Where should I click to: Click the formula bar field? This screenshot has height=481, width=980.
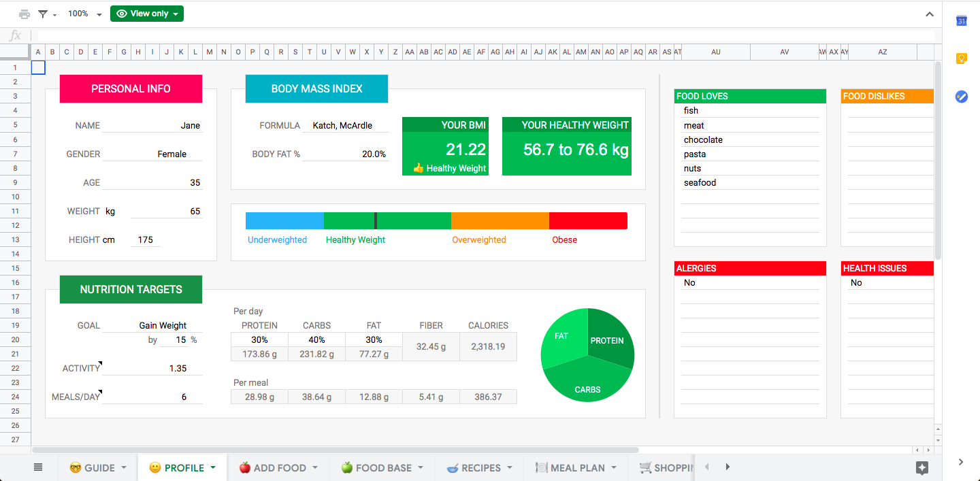[x=486, y=35]
